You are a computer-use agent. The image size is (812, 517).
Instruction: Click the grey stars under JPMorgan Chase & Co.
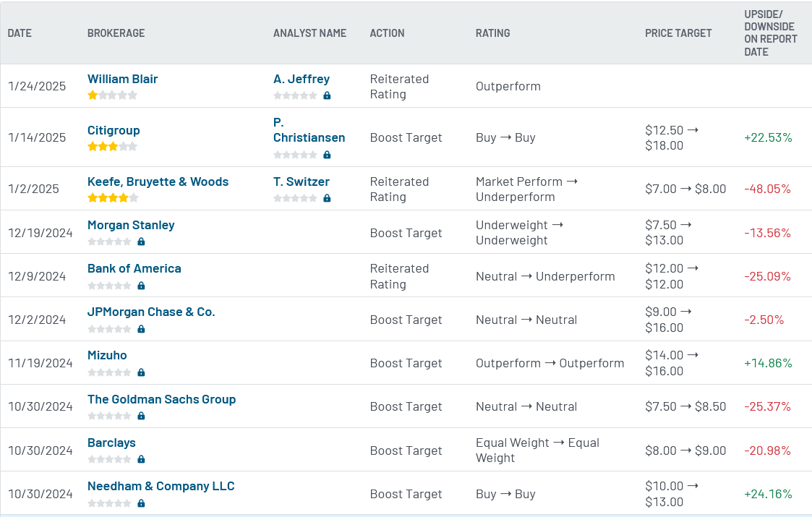[109, 329]
